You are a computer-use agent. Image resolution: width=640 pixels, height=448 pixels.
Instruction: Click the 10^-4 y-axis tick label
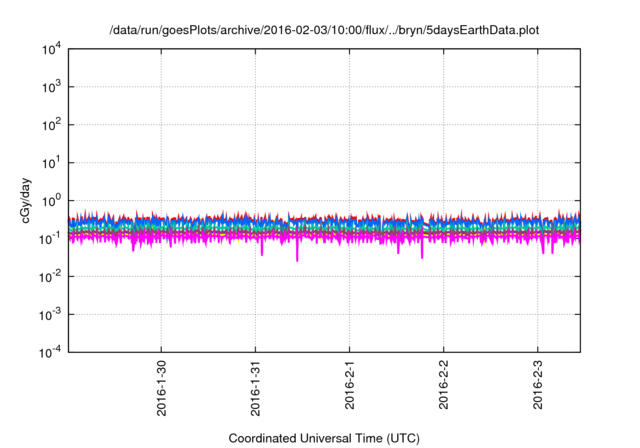pos(50,352)
